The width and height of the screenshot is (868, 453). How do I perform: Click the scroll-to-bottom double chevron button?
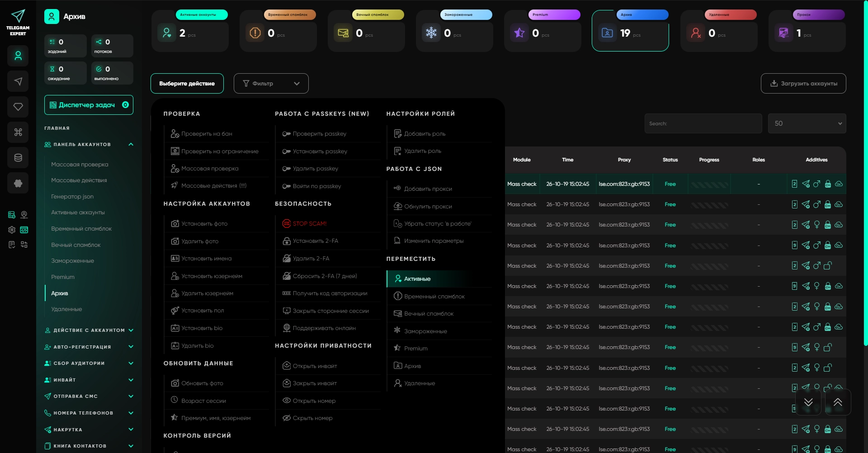808,402
